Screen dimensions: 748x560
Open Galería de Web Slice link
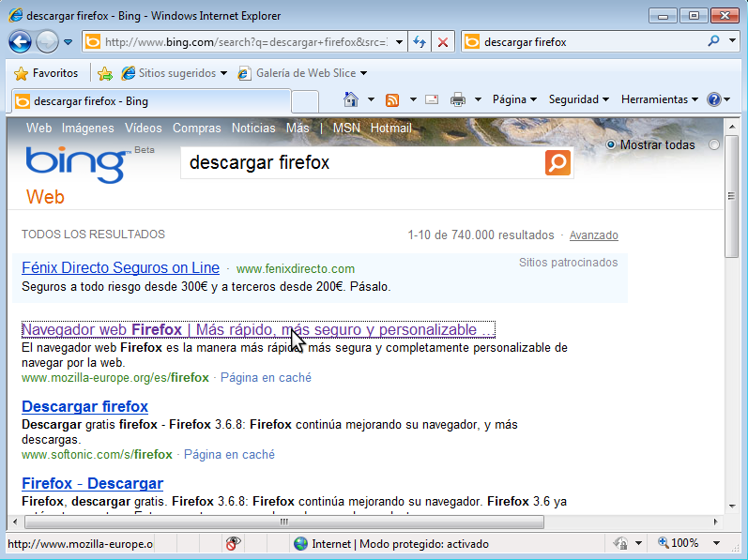click(x=302, y=73)
